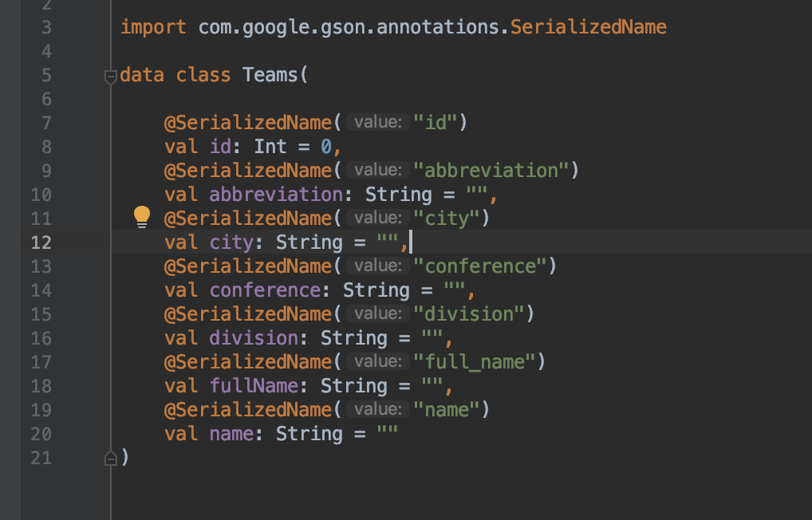Click the import keyword on line 3
This screenshot has width=812, height=520.
click(x=153, y=27)
